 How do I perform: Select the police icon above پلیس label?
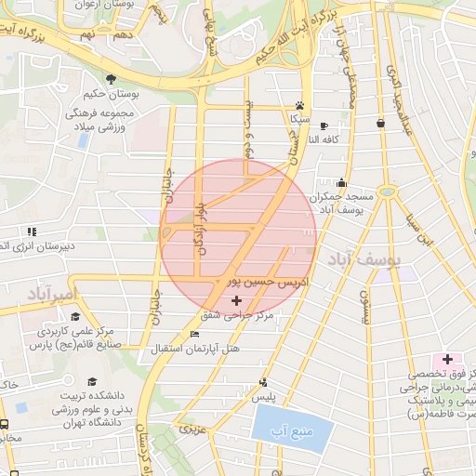tap(263, 382)
